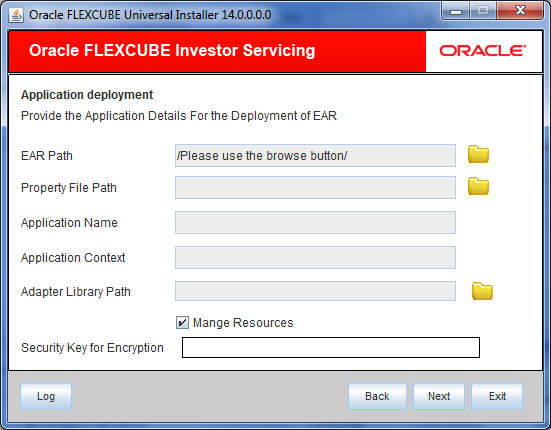This screenshot has width=551, height=430.
Task: Focus Security Key for Encryption field
Action: [331, 347]
